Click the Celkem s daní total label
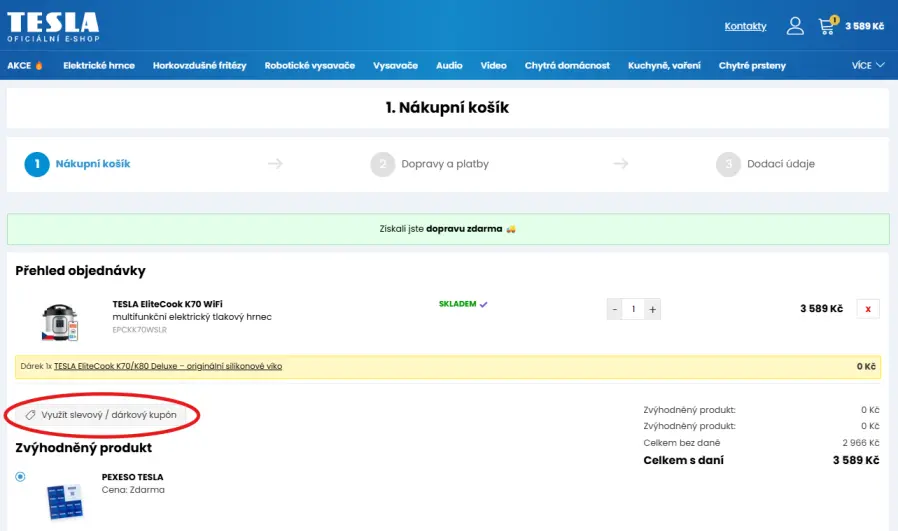Image resolution: width=898 pixels, height=531 pixels. tap(683, 460)
